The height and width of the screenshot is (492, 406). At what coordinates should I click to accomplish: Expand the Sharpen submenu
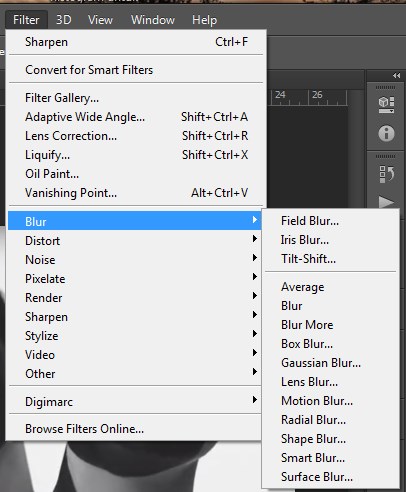[135, 317]
